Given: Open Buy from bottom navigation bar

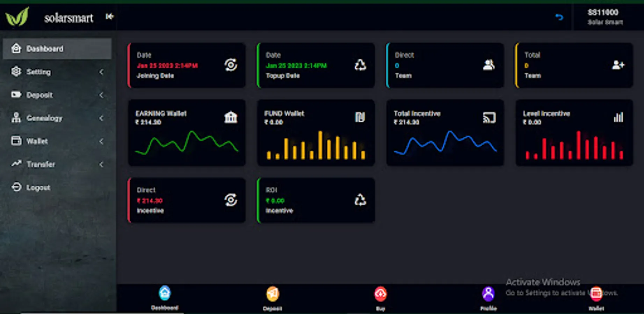Looking at the screenshot, I should 381,298.
